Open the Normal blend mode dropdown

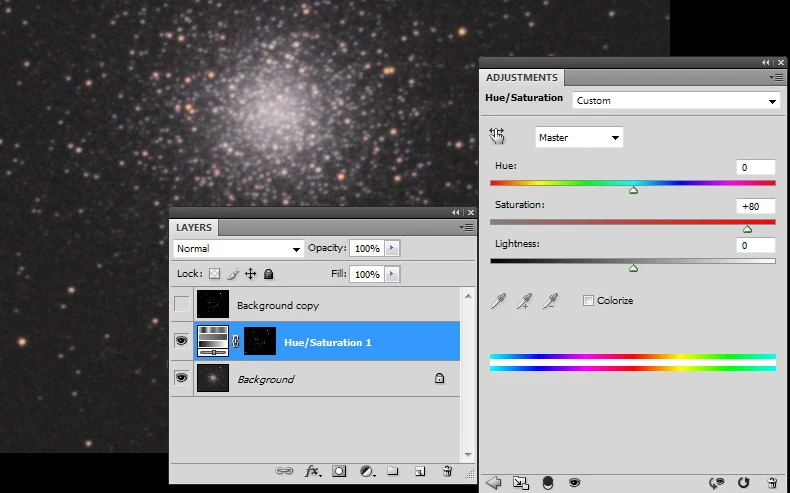238,248
